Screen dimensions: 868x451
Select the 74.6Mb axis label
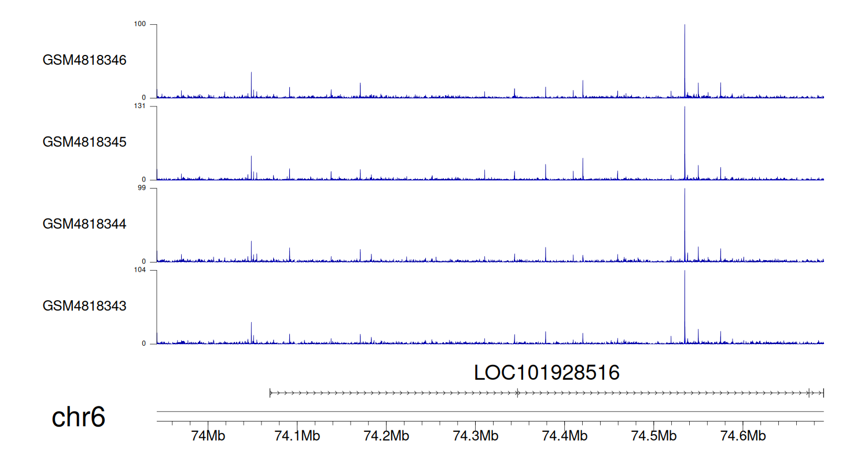coord(742,436)
